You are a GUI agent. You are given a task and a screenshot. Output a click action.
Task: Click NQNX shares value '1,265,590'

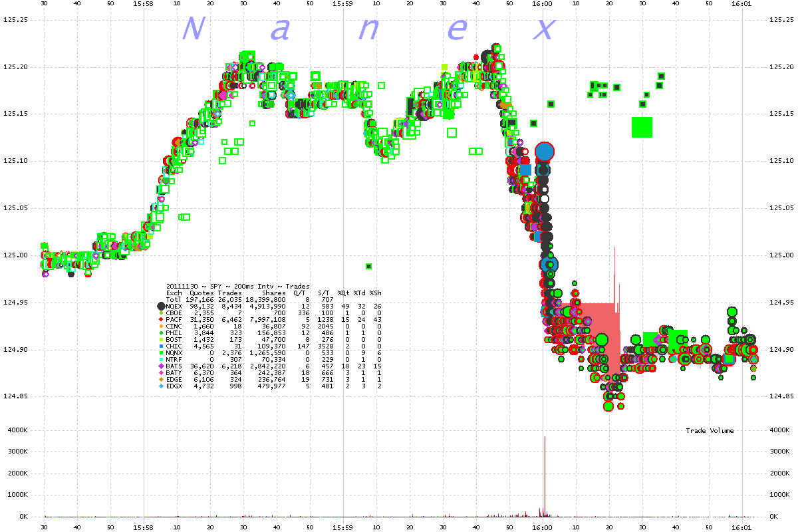point(269,352)
